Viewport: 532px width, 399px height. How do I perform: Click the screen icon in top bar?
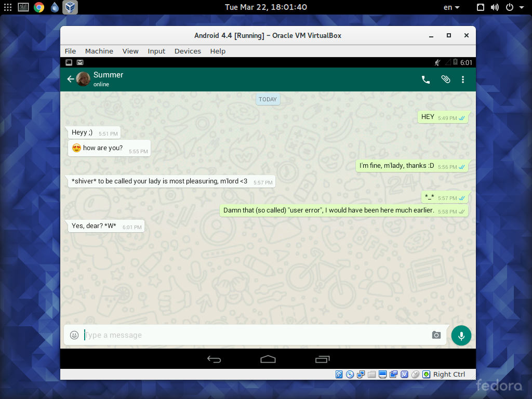481,7
